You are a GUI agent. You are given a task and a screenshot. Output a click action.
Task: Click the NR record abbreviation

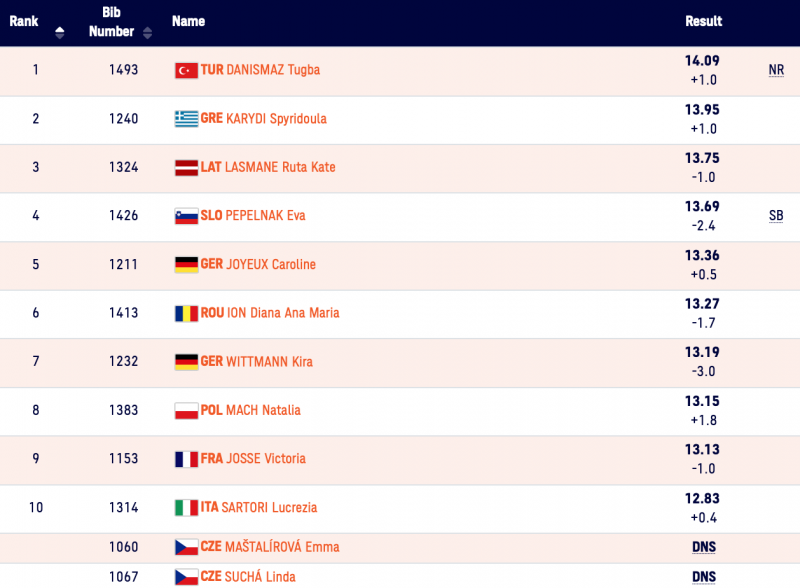pos(776,71)
